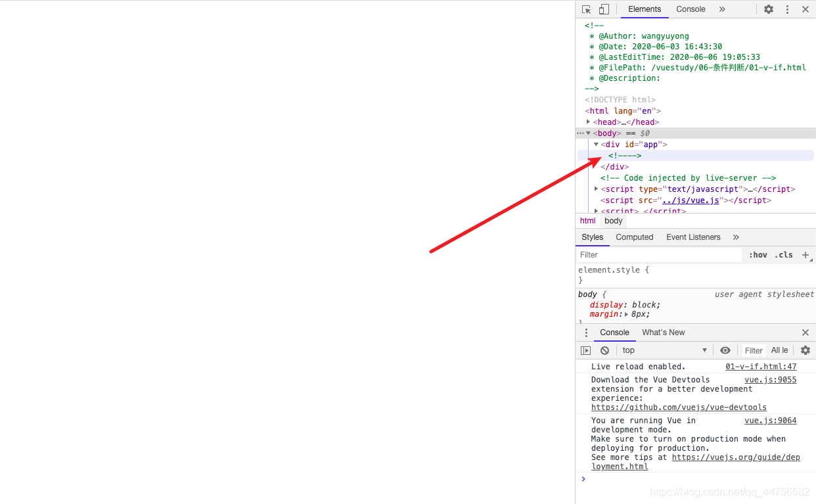Image resolution: width=816 pixels, height=504 pixels.
Task: Select the body breadcrumb
Action: coord(614,221)
